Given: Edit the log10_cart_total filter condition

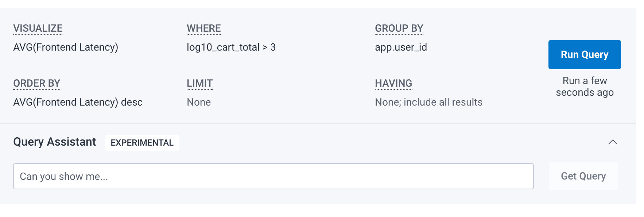Looking at the screenshot, I should 231,47.
